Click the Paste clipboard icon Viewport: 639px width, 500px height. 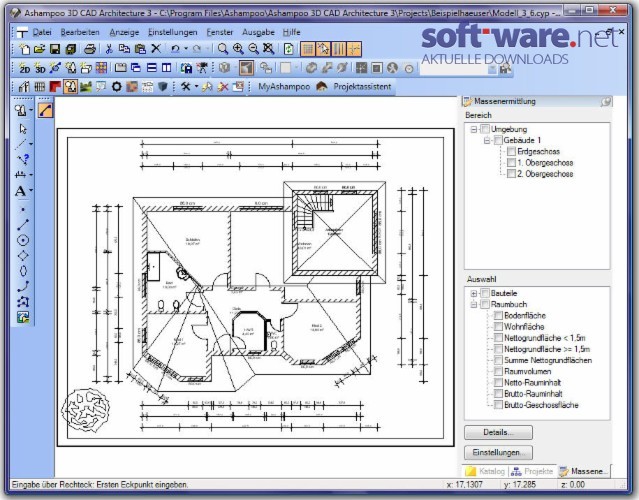(x=140, y=49)
